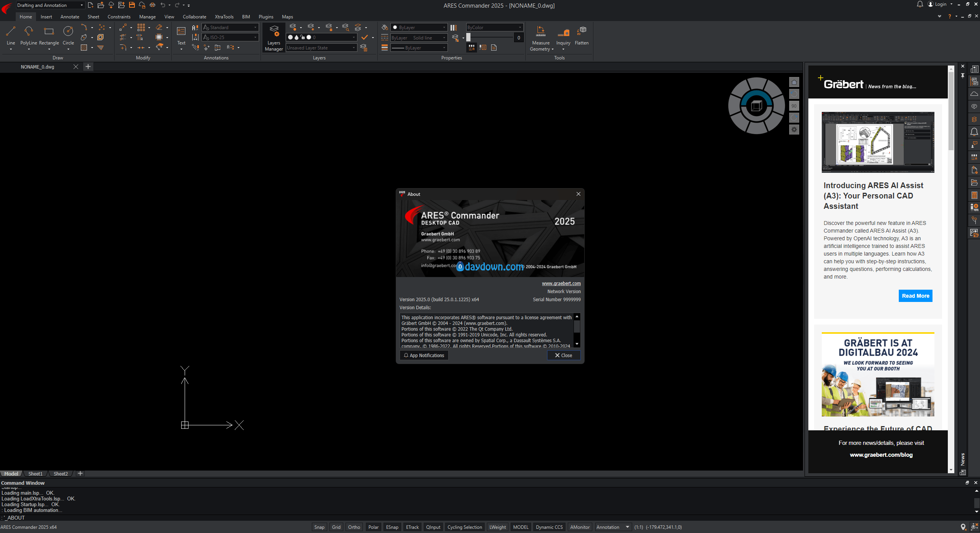The image size is (980, 533).
Task: Toggle LWeight display
Action: (x=498, y=527)
